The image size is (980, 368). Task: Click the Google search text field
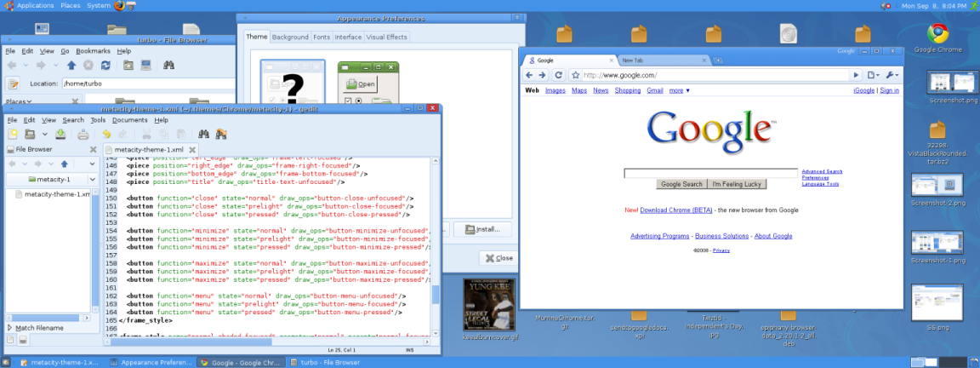tap(710, 174)
